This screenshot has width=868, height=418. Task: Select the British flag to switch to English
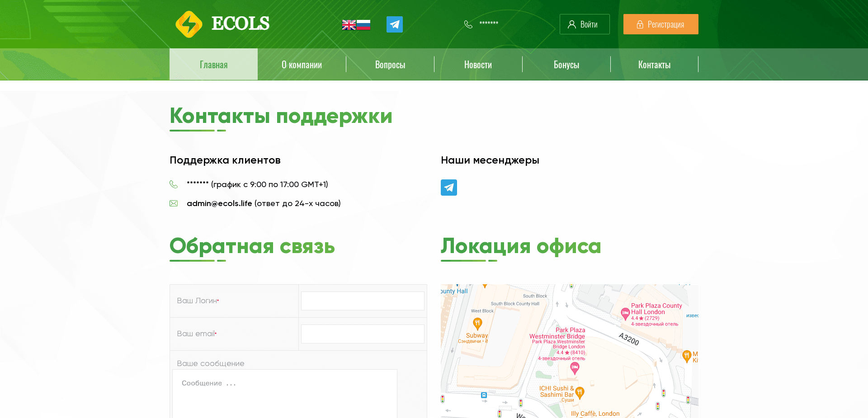tap(349, 24)
